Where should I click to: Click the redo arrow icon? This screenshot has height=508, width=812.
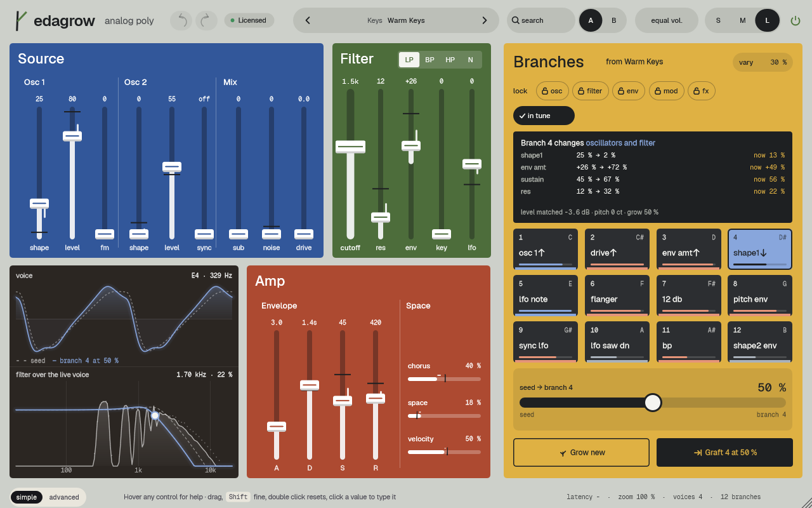coord(206,20)
